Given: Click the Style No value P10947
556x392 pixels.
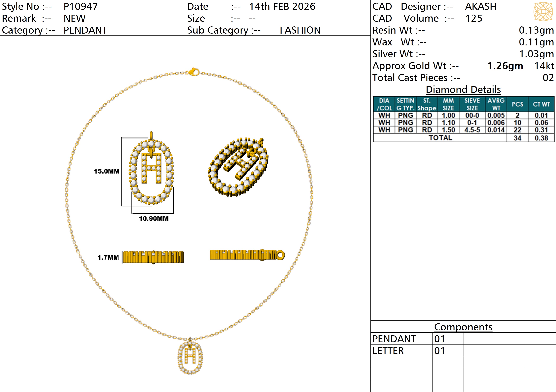Looking at the screenshot, I should (x=81, y=6).
